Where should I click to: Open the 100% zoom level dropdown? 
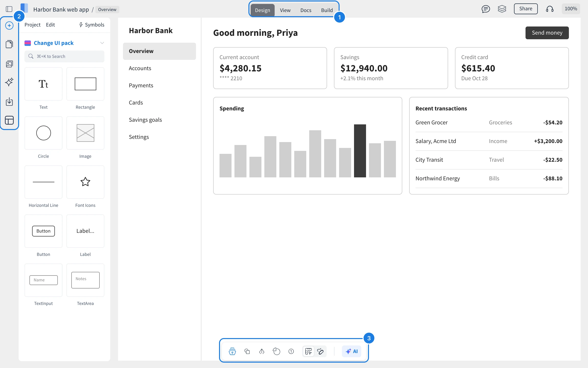tap(571, 9)
